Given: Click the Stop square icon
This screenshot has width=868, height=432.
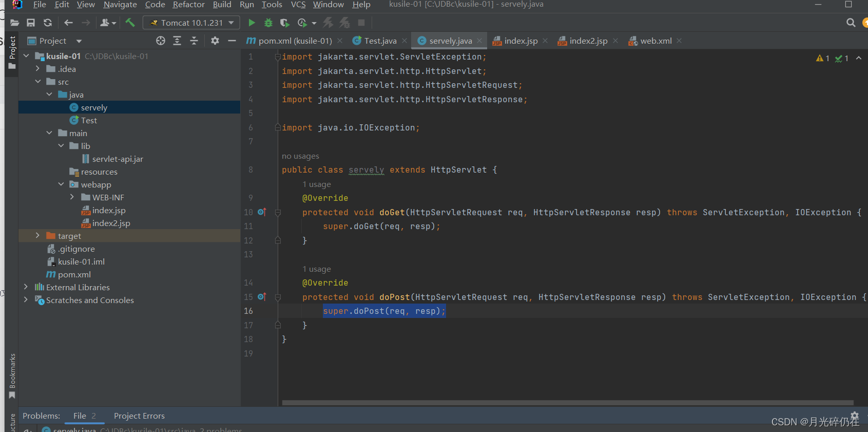Looking at the screenshot, I should 361,23.
